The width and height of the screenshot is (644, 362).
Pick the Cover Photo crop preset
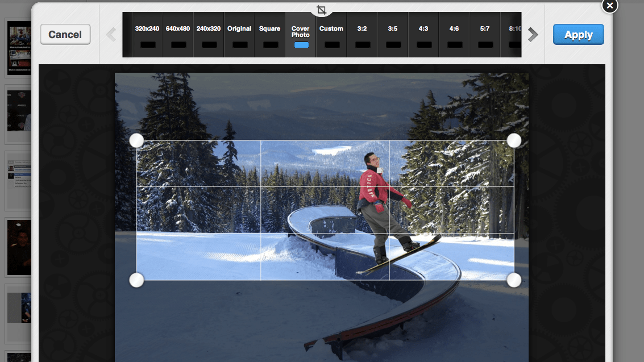point(301,35)
